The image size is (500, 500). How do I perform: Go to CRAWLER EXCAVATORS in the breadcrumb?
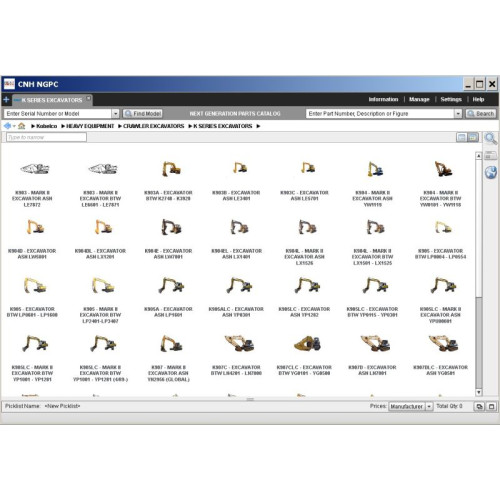(154, 126)
